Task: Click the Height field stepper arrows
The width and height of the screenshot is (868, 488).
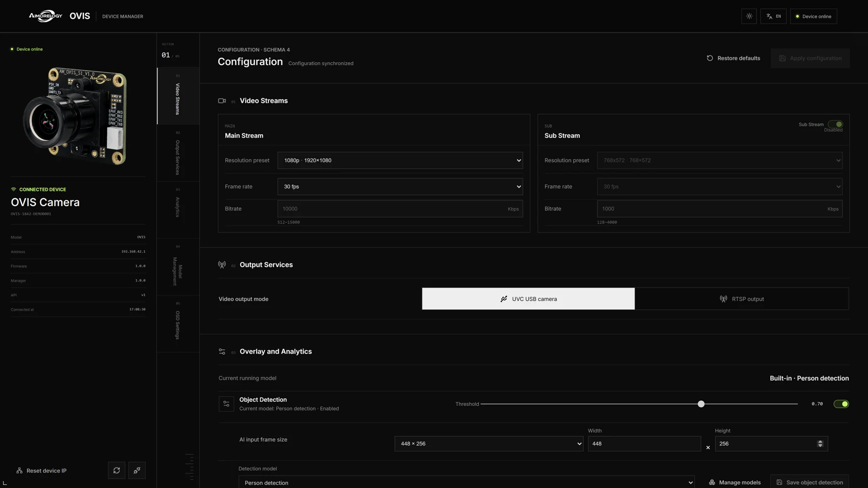Action: [820, 444]
